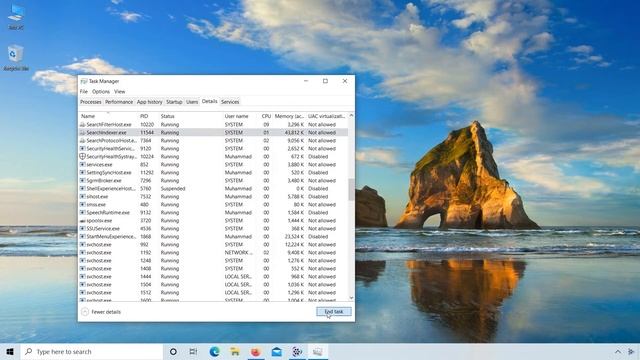
Task: Select the svchost.exe row with PID 1248
Action: (213, 260)
